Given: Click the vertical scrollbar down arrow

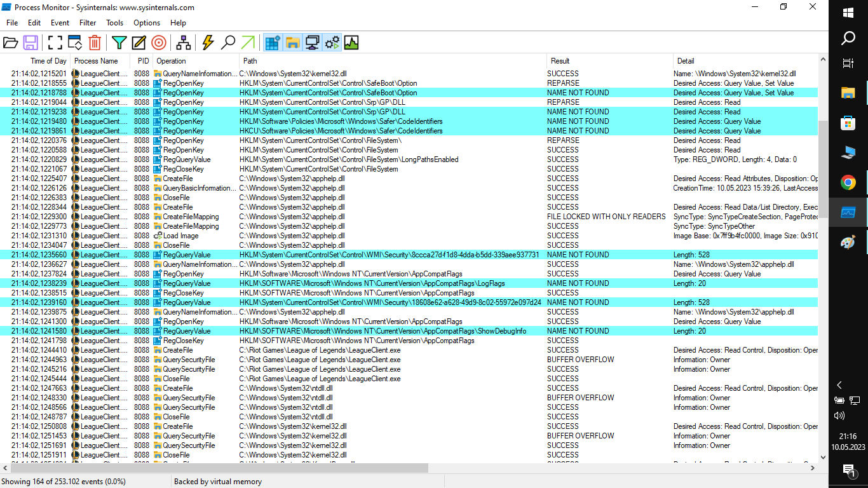Looking at the screenshot, I should [x=824, y=457].
